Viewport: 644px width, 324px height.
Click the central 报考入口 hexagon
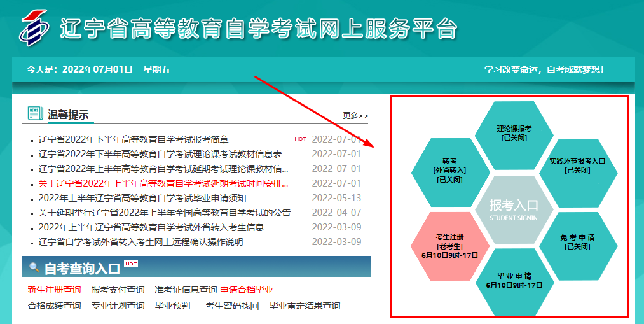click(x=514, y=208)
